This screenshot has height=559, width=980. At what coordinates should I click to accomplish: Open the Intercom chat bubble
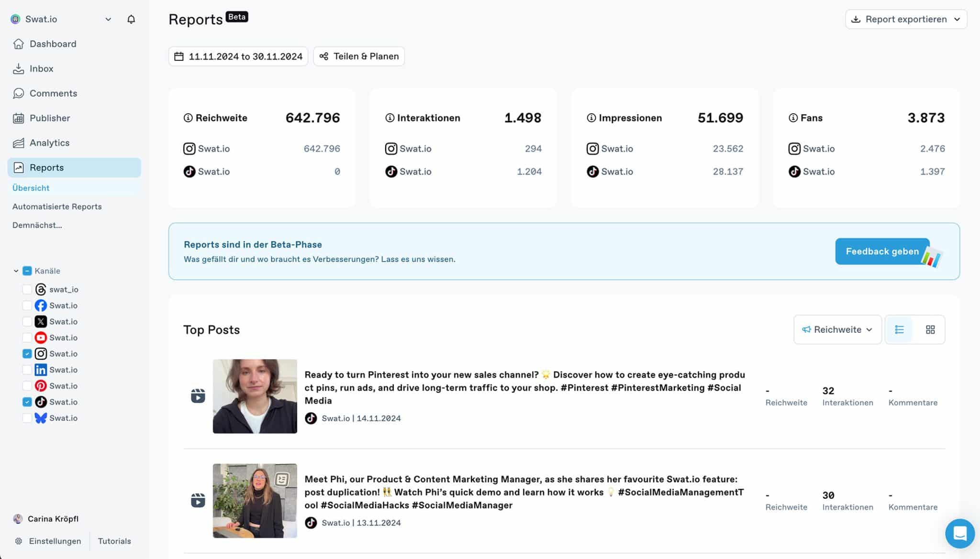(960, 534)
